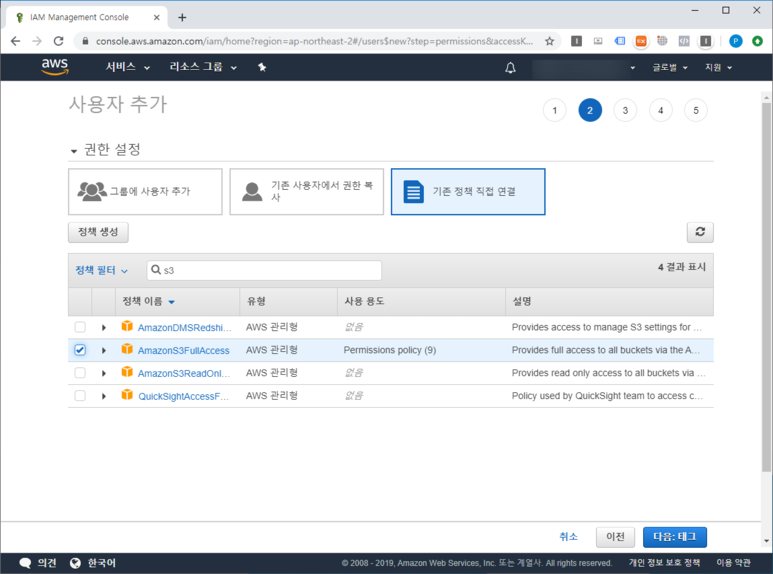Screen dimensions: 773x574
Task: Click the globe language icon in footer
Action: tap(75, 563)
